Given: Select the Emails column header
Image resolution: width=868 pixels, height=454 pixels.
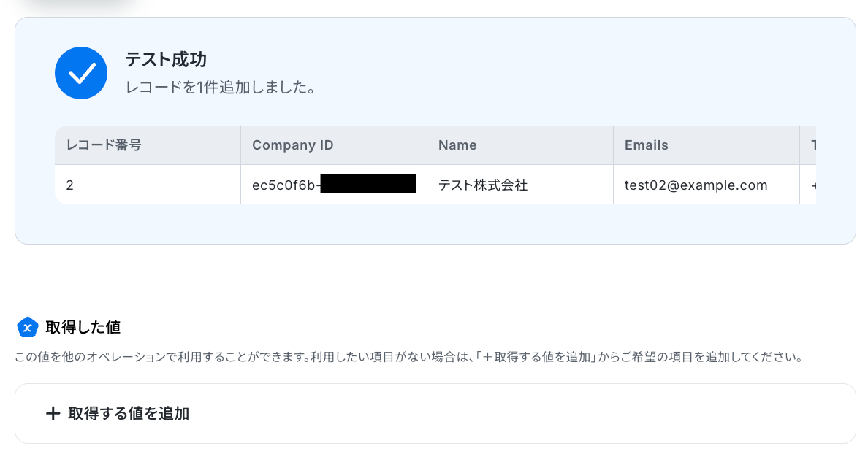Looking at the screenshot, I should [x=707, y=145].
